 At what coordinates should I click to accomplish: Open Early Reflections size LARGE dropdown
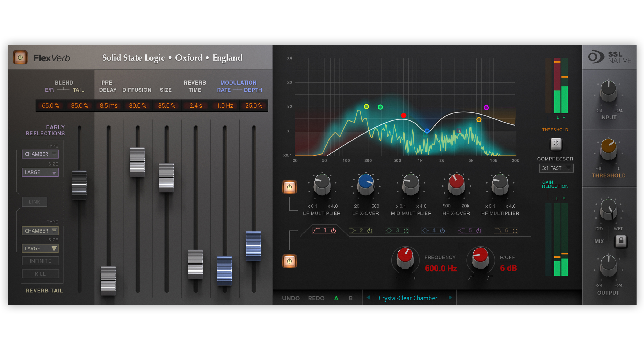40,172
